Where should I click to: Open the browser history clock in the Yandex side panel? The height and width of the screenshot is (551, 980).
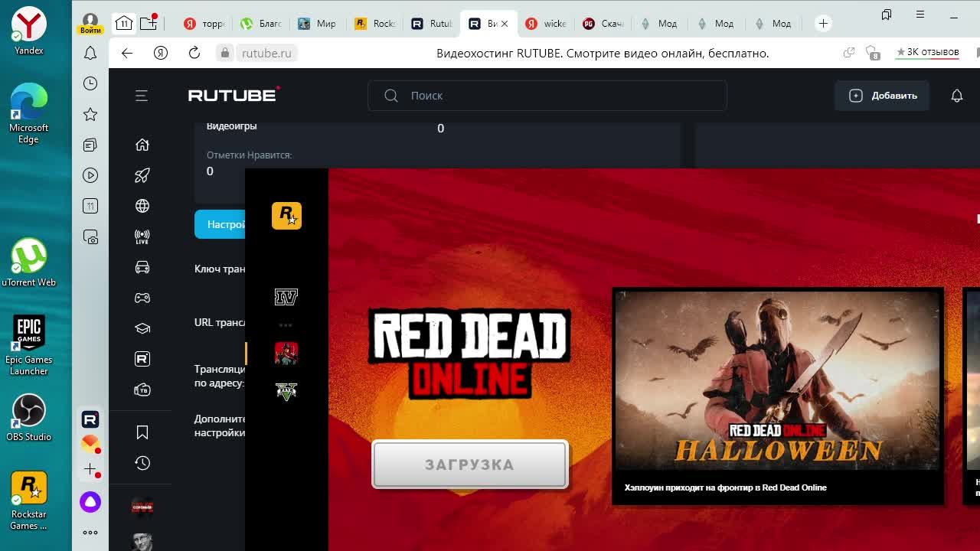point(90,83)
